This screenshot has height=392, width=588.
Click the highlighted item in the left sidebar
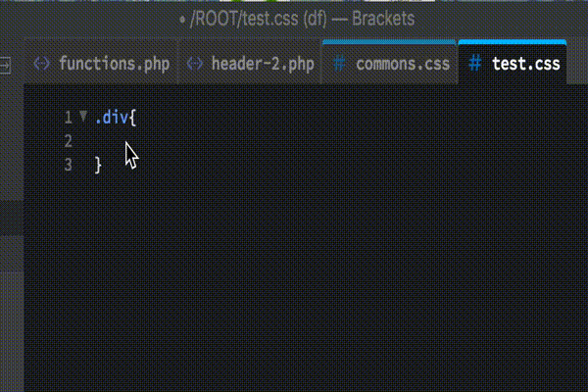[x=12, y=218]
